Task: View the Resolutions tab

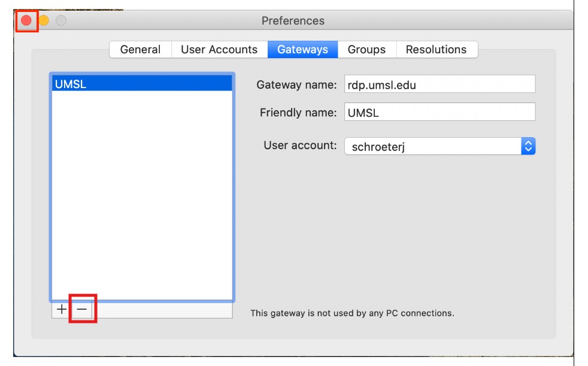Action: pyautogui.click(x=437, y=49)
